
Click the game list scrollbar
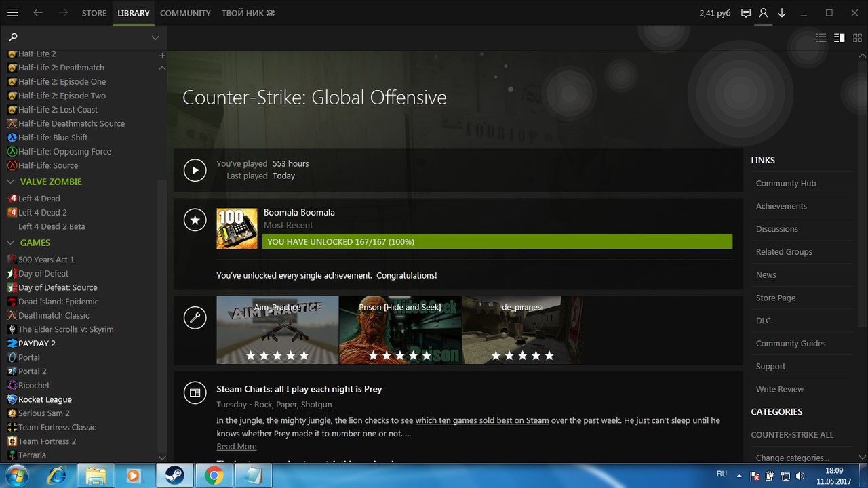click(x=161, y=315)
